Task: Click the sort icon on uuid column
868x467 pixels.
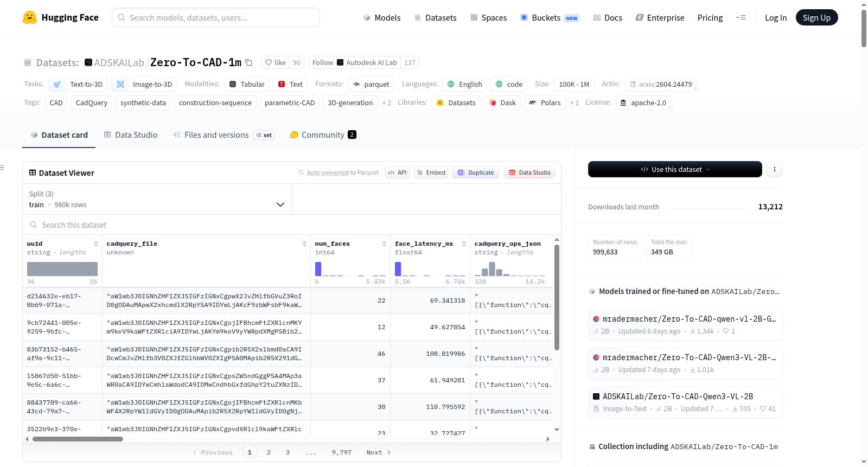Action: tap(96, 244)
